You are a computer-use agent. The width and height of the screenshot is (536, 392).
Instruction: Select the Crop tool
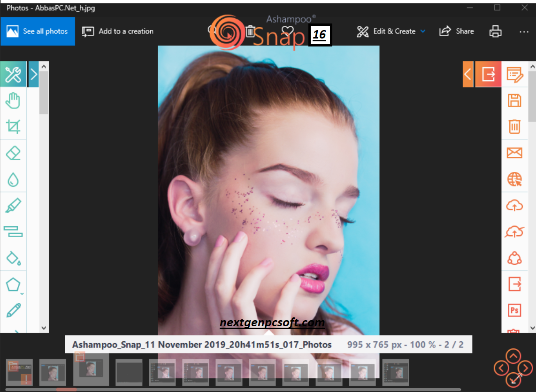tap(13, 126)
